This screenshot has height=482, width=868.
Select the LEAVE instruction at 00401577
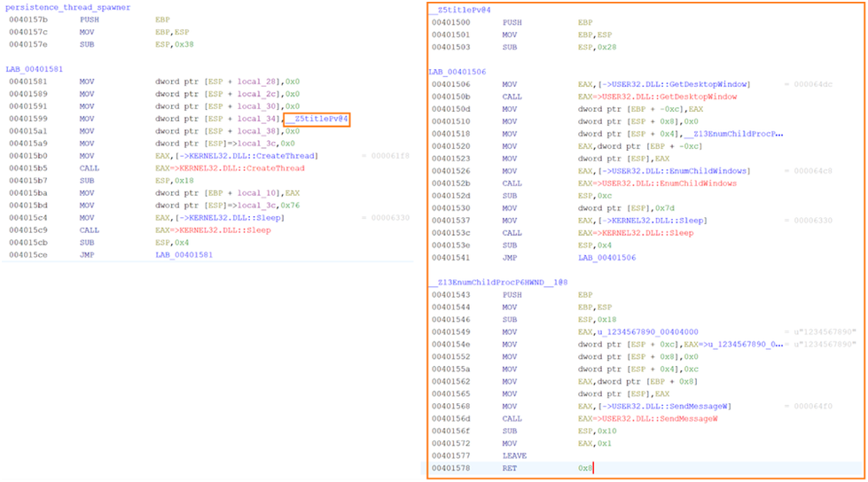pyautogui.click(x=514, y=456)
